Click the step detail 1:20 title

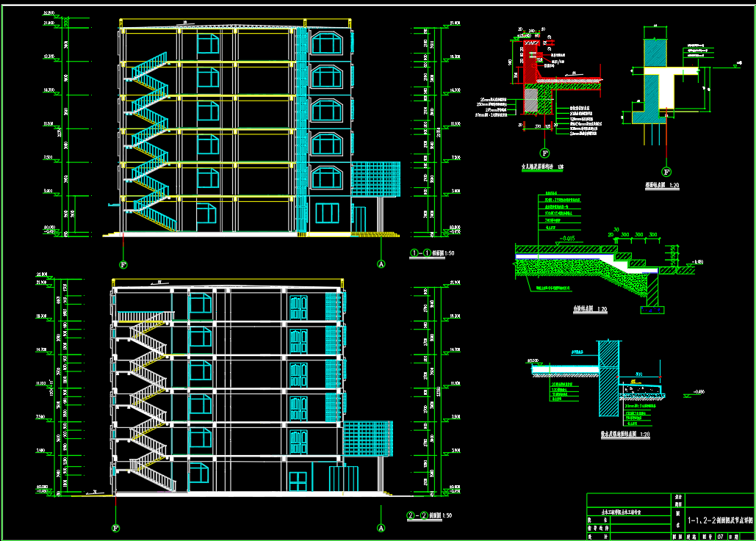589,309
